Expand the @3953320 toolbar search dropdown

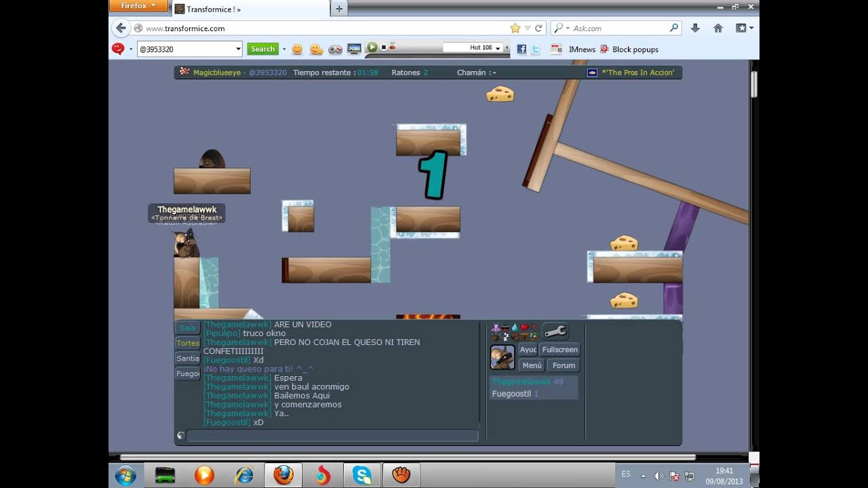[238, 49]
